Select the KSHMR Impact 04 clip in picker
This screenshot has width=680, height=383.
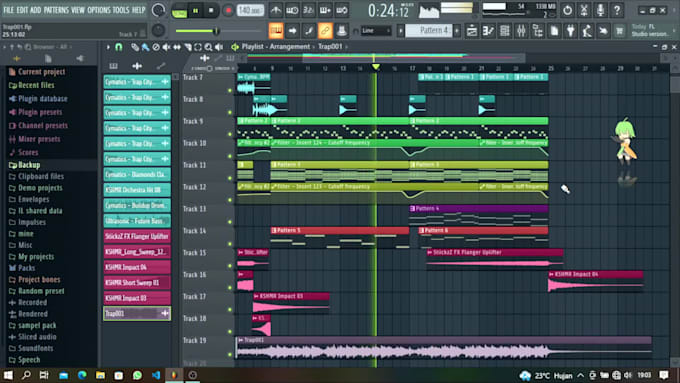pyautogui.click(x=137, y=267)
